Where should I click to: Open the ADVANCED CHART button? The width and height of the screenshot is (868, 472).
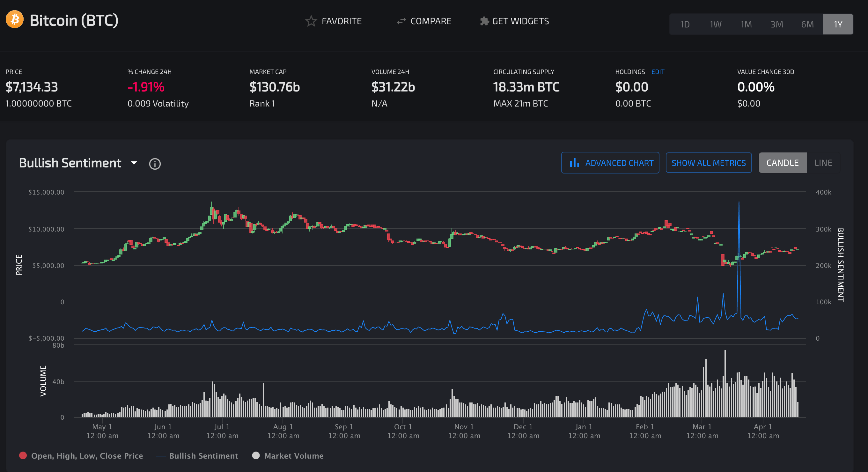pos(610,163)
